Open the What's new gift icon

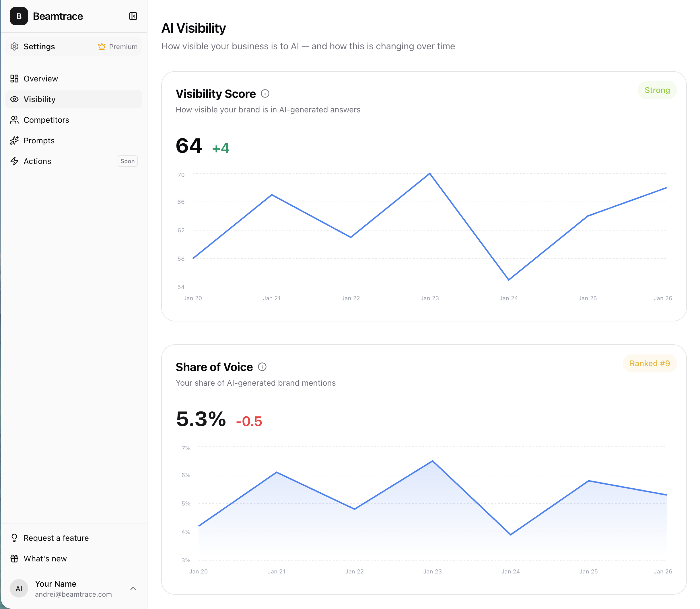14,559
